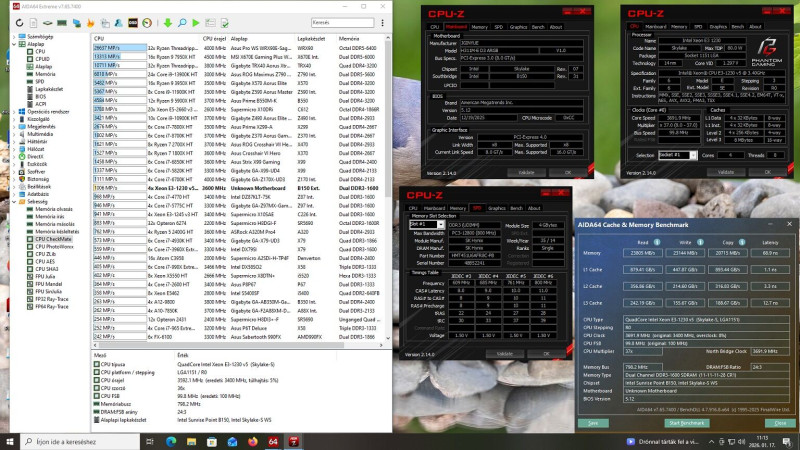Click the clipboard toolbar icon in AIDA64
This screenshot has height=450, width=800.
pos(105,23)
